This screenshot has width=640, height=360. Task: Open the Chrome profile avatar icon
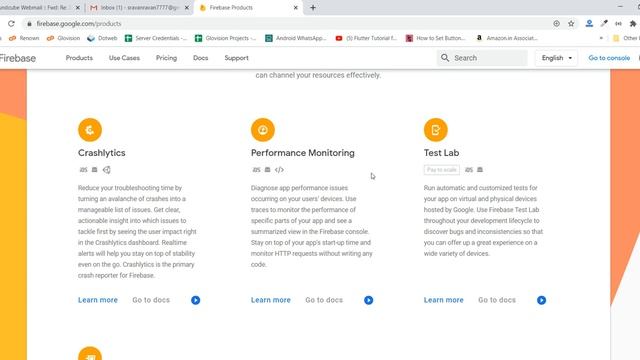pos(589,24)
